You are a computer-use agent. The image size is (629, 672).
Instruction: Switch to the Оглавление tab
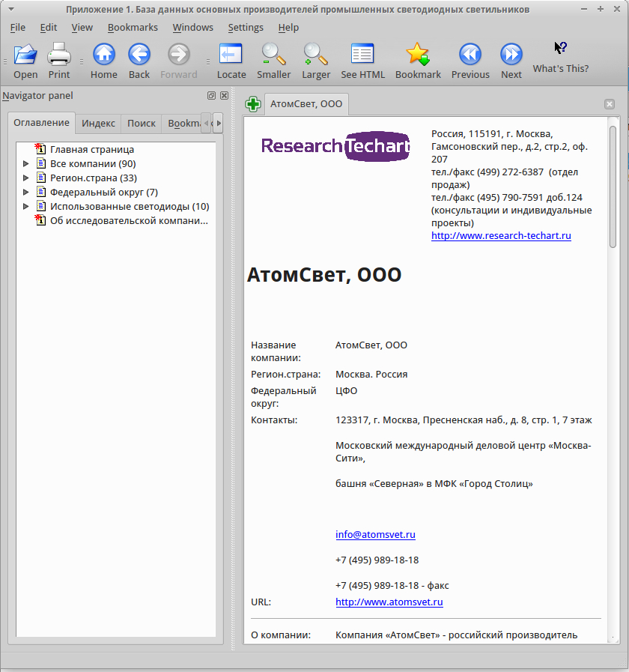click(x=41, y=123)
